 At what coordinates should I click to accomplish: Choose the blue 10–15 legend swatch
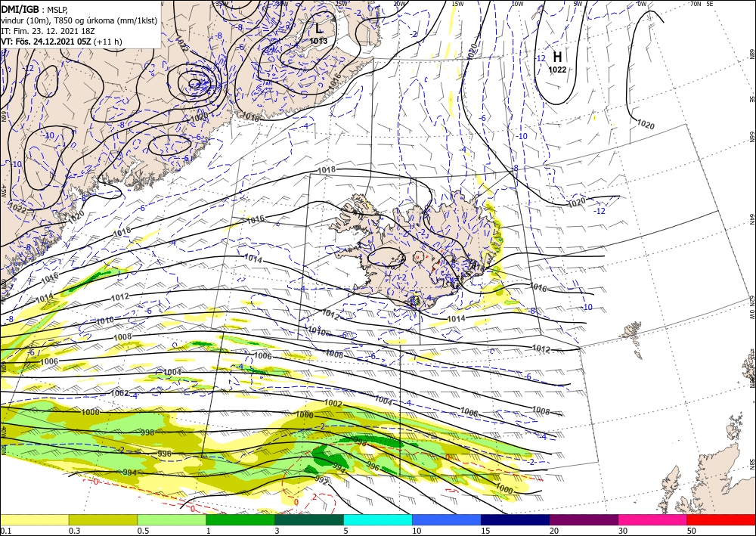[x=447, y=520]
